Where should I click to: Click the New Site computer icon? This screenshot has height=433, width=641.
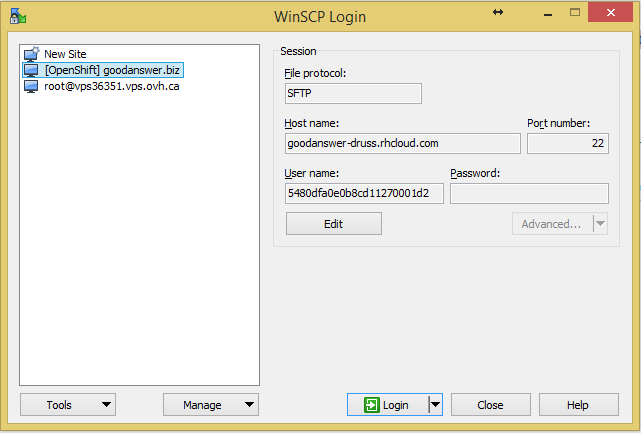pyautogui.click(x=31, y=54)
